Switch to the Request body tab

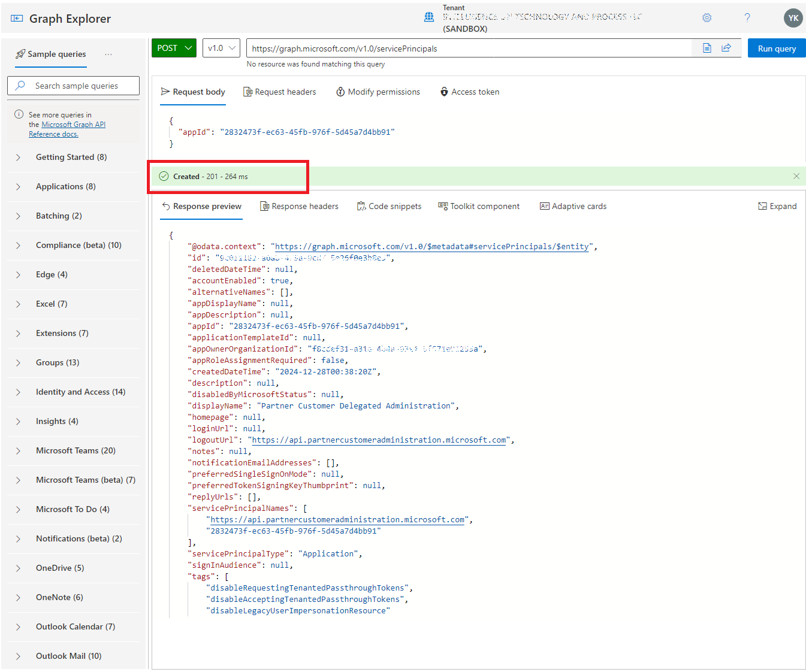tap(193, 92)
